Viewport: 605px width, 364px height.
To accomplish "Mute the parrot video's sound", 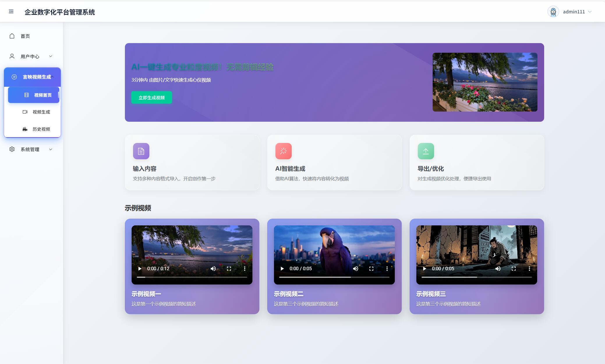I will point(355,268).
